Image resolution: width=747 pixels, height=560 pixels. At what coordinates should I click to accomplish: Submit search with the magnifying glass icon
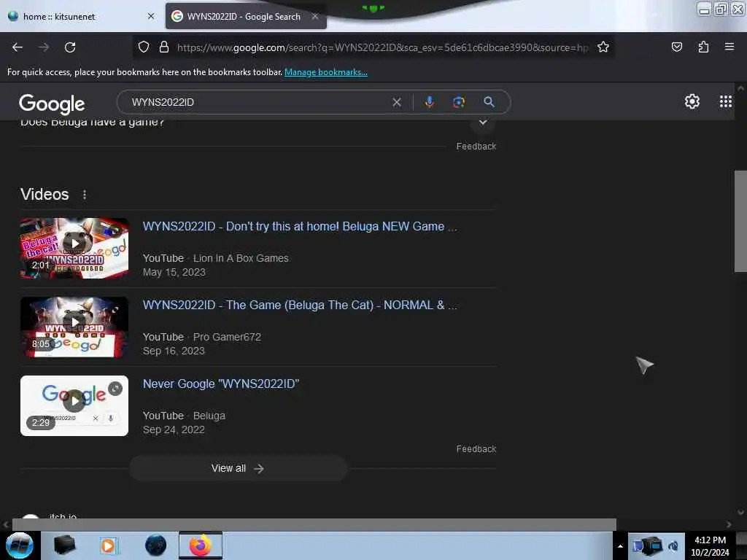tap(489, 102)
